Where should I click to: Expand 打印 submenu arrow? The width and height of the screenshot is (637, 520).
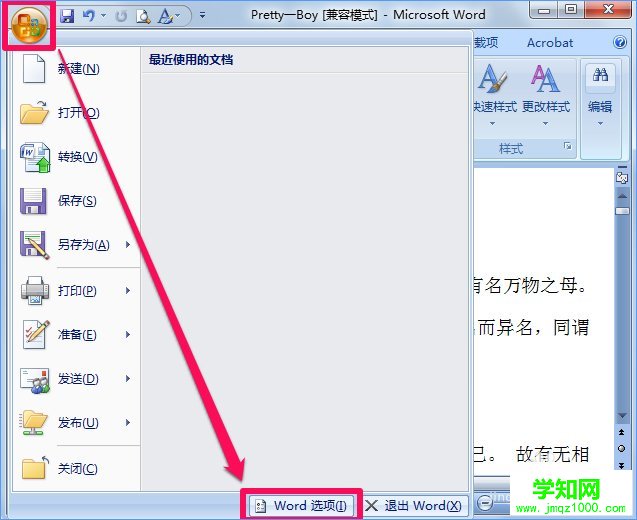(x=128, y=290)
